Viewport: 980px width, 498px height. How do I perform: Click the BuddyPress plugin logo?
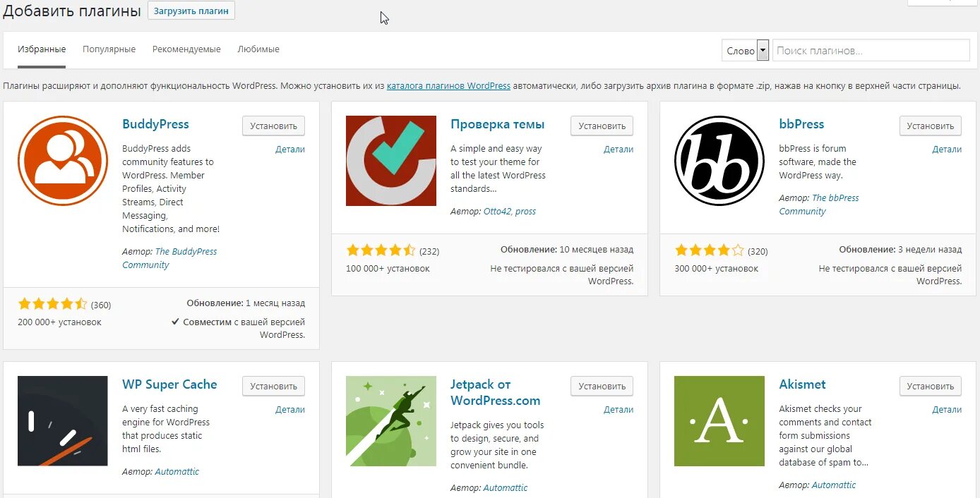click(63, 161)
